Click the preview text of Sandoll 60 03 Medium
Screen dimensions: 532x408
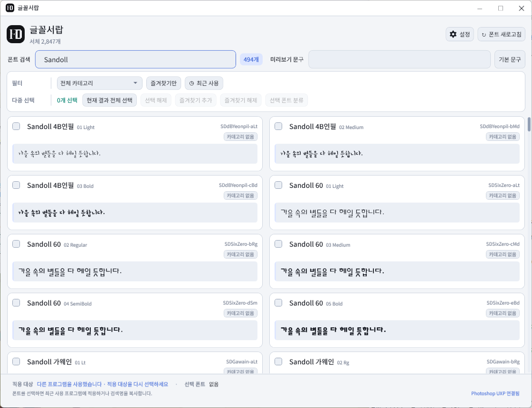tap(332, 271)
